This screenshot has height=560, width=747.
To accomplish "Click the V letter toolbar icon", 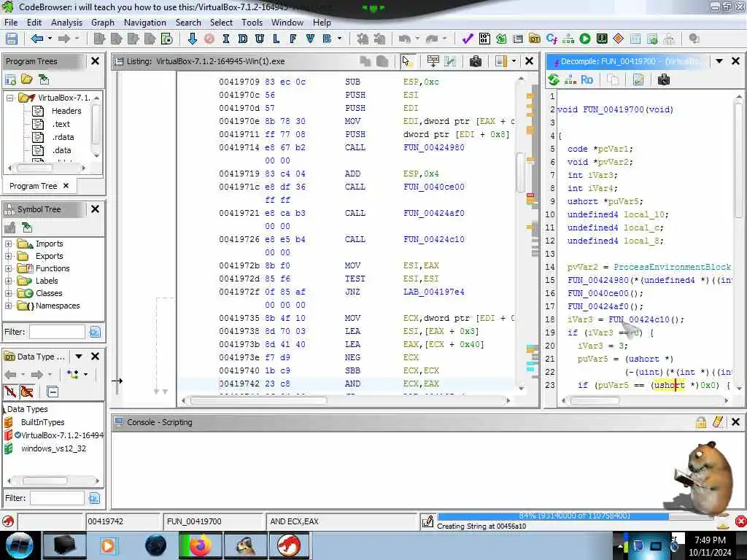I will click(310, 39).
